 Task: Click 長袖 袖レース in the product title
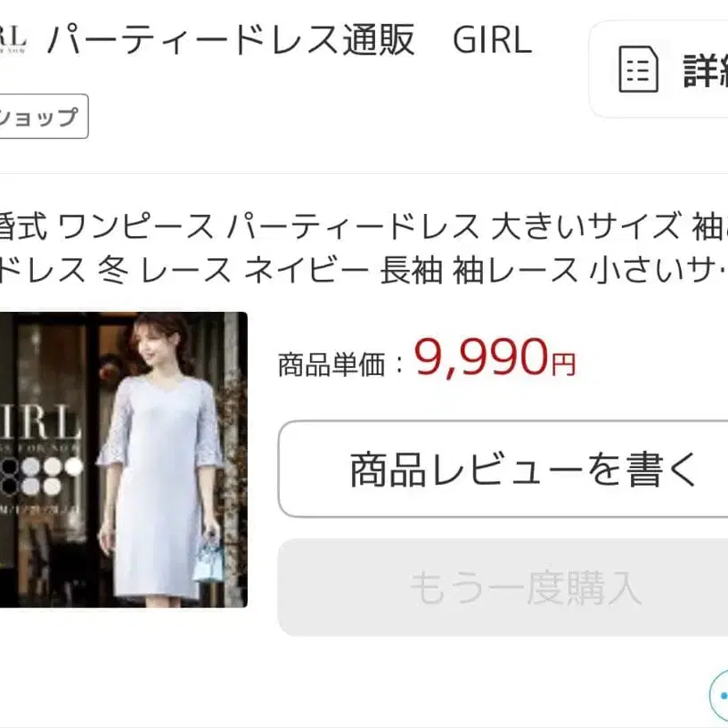[x=479, y=270]
